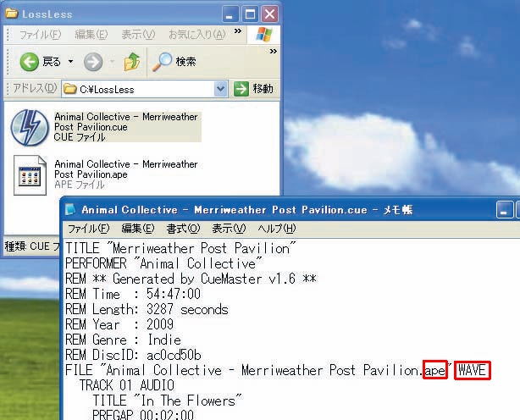Open the ヘルプ(H) menu in Notepad
Screen dimensions: 520x420
pos(277,229)
